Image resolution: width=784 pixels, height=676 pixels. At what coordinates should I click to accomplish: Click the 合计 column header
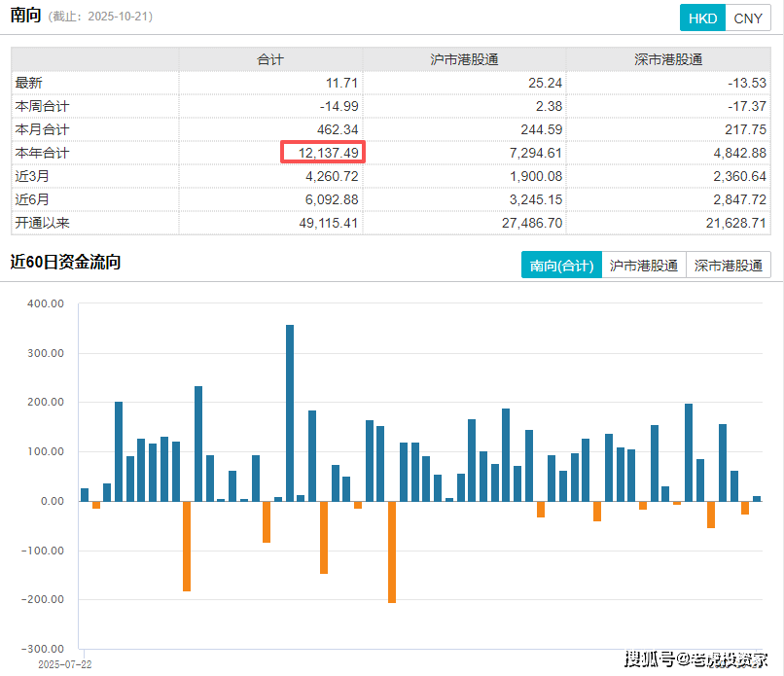click(270, 59)
